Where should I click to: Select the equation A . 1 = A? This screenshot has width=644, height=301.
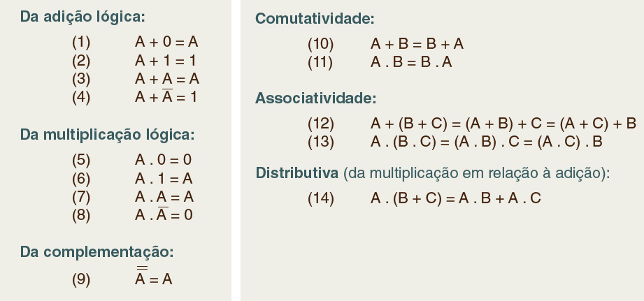[164, 178]
